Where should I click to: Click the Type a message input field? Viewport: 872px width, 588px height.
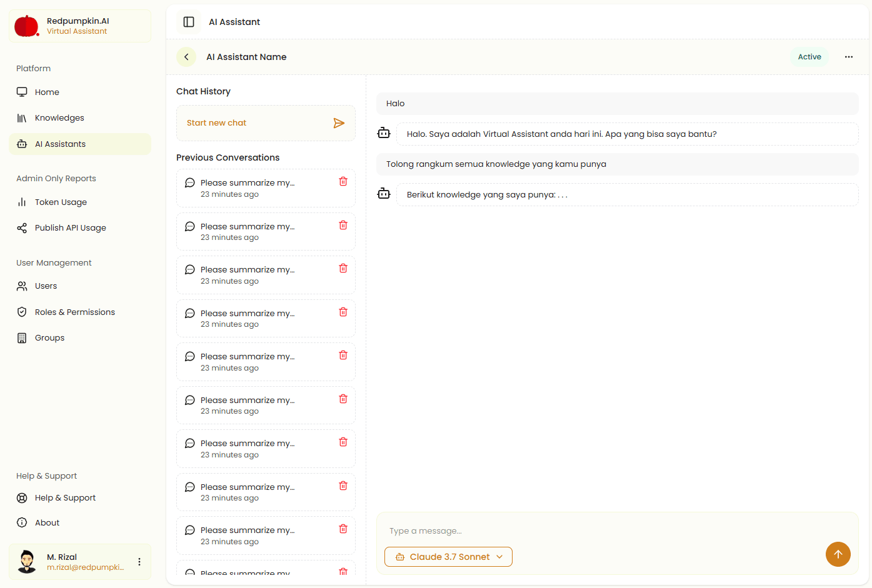600,531
